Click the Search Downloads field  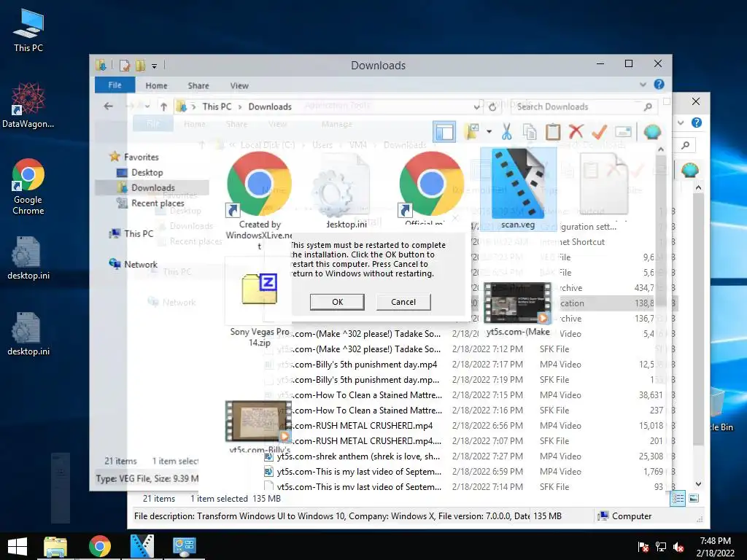pyautogui.click(x=584, y=106)
